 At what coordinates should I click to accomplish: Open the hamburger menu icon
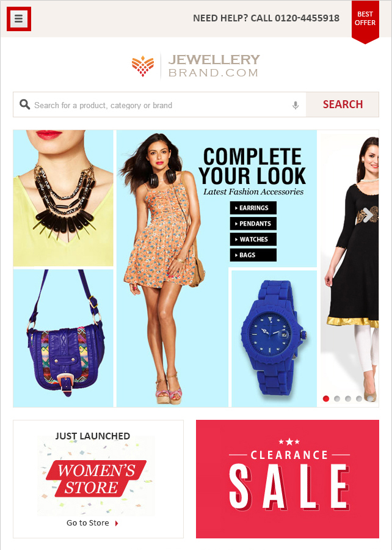tap(18, 18)
